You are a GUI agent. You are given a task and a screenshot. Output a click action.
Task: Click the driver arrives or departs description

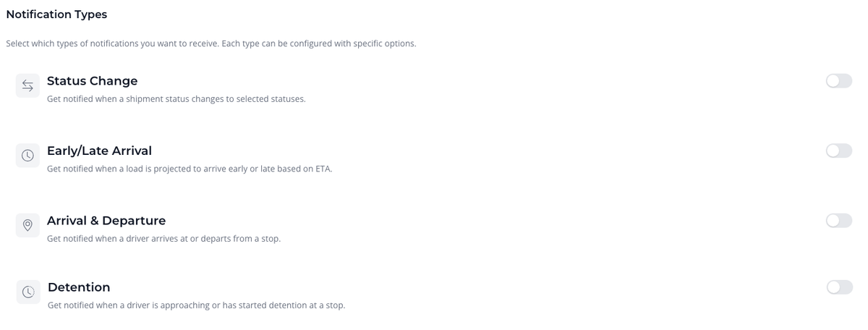click(x=163, y=238)
